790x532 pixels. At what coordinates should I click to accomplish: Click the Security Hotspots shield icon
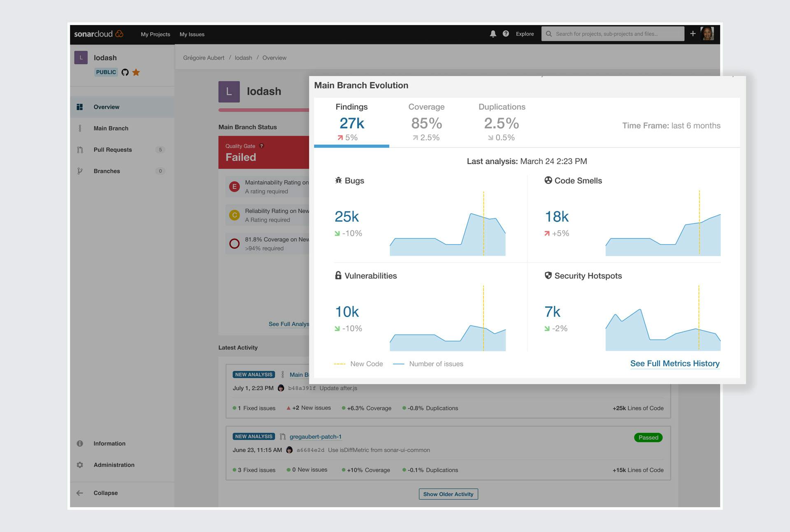(548, 275)
